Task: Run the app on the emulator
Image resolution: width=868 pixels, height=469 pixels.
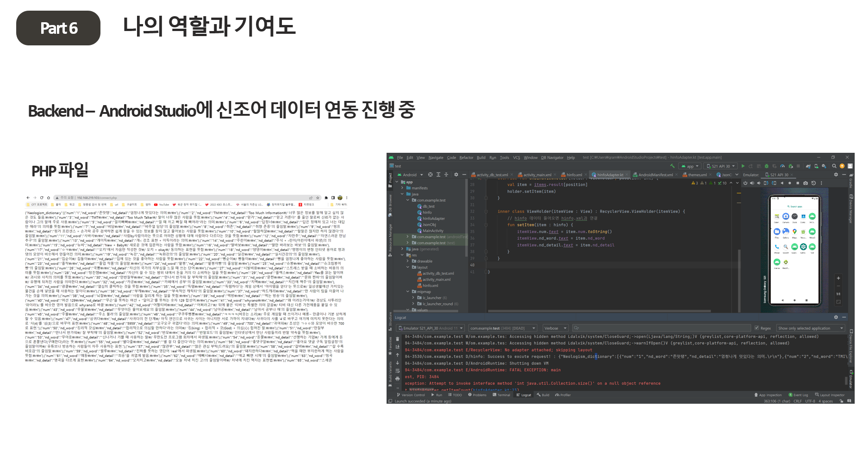Action: [743, 166]
